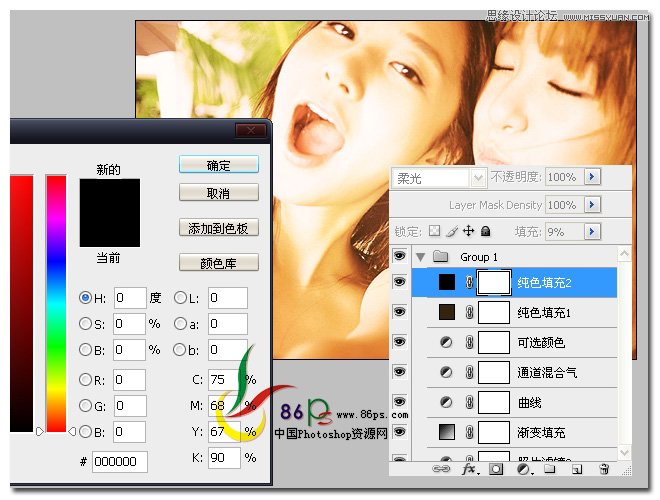Lock transparent pixels icon
The width and height of the screenshot is (660, 500).
[x=434, y=231]
